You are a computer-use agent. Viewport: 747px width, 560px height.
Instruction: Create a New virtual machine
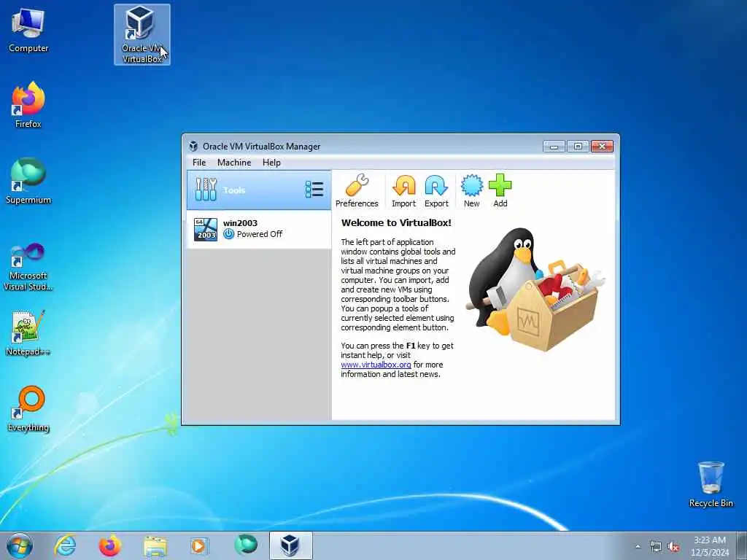472,190
